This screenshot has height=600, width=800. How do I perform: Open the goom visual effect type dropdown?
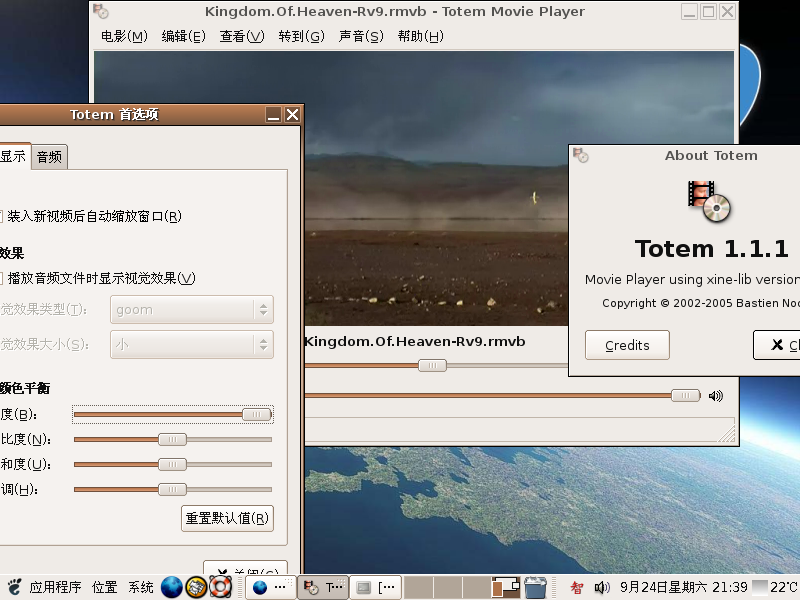pyautogui.click(x=192, y=310)
